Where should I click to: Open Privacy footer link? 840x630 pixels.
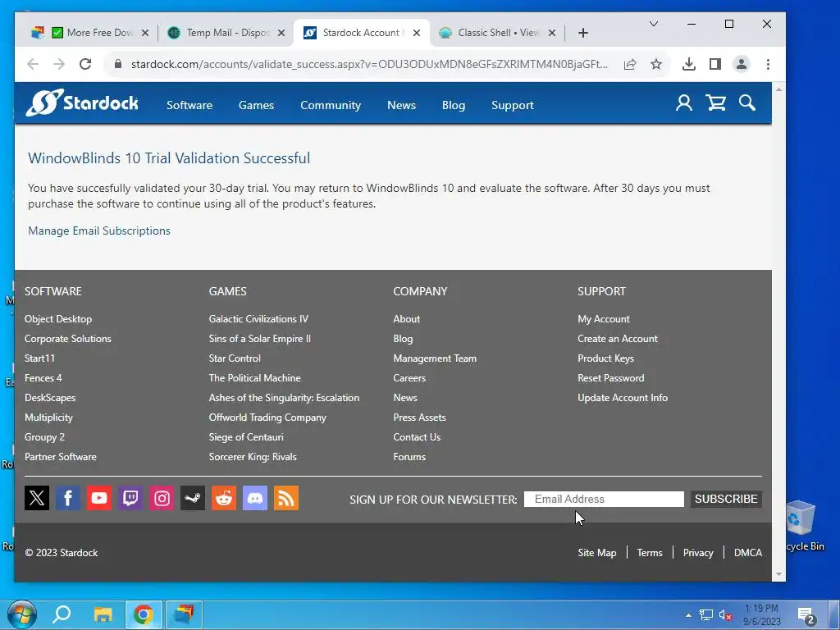[698, 552]
